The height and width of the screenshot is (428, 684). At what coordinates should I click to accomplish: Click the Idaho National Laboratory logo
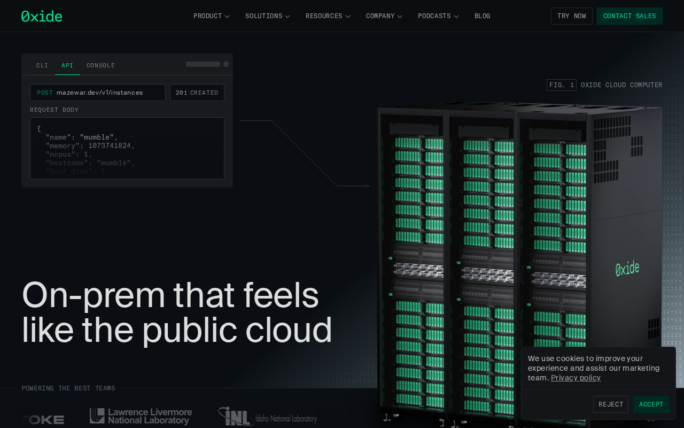point(268,417)
